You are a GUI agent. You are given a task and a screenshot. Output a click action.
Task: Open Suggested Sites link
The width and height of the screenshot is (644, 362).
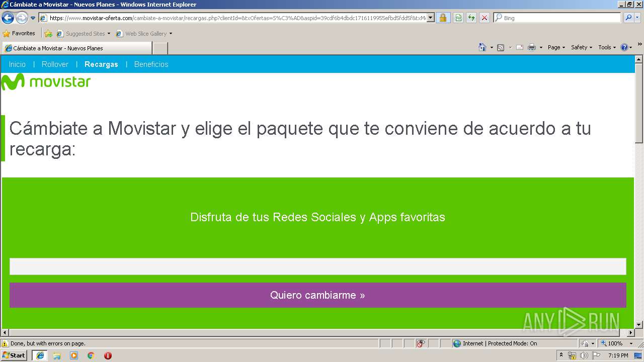[84, 34]
